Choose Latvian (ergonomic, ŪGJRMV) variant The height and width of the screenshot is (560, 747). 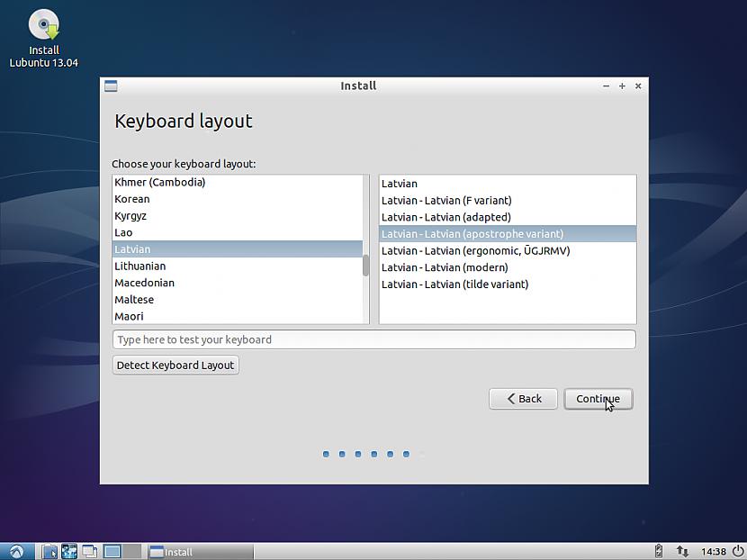(x=508, y=250)
